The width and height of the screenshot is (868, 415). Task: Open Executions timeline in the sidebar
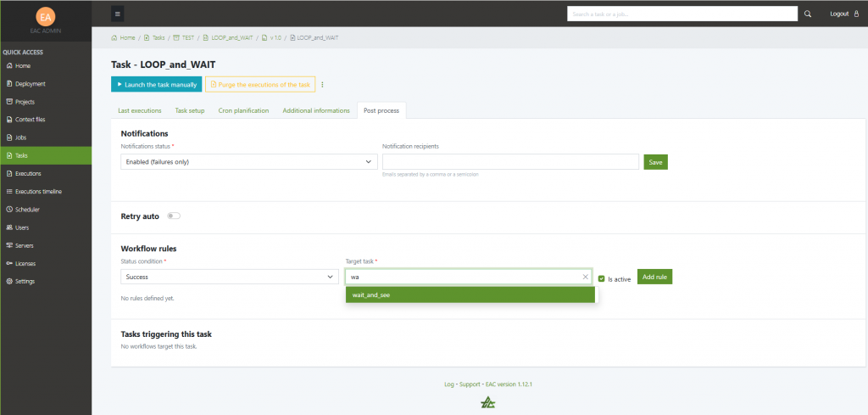[46, 191]
